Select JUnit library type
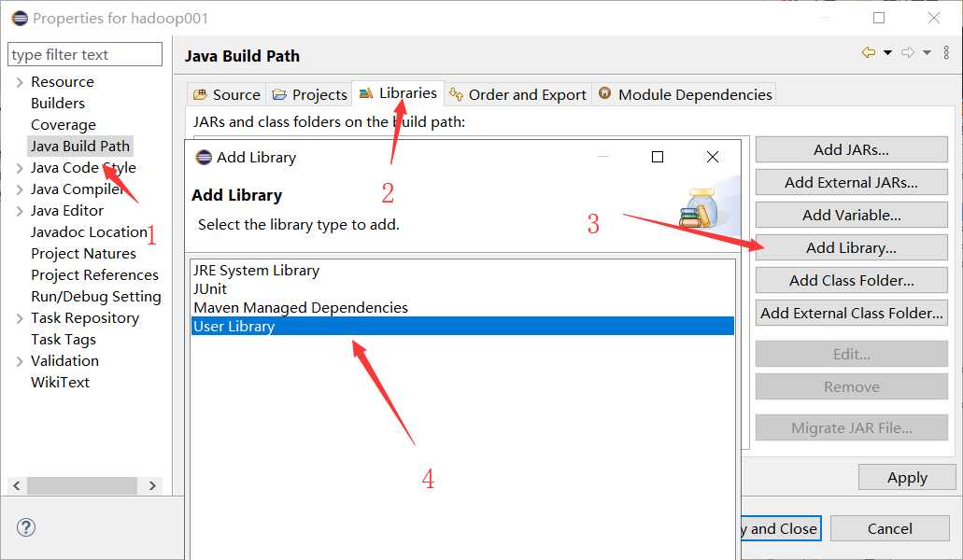Image resolution: width=963 pixels, height=560 pixels. (x=462, y=289)
